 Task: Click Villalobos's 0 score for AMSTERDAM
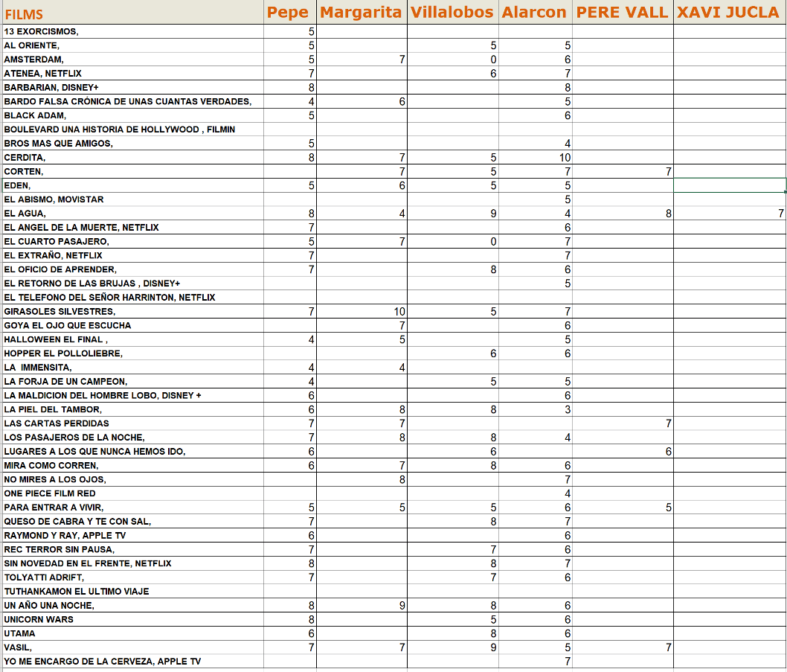453,60
